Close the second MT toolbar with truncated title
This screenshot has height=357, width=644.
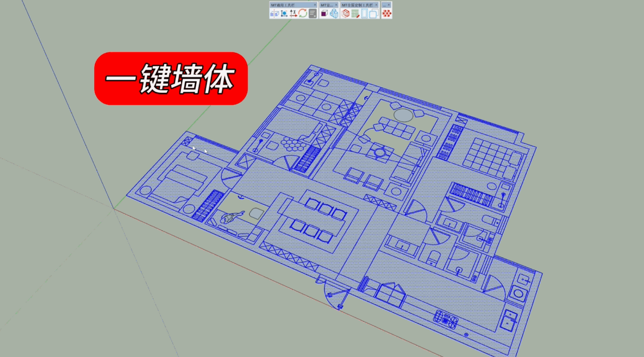click(x=336, y=5)
